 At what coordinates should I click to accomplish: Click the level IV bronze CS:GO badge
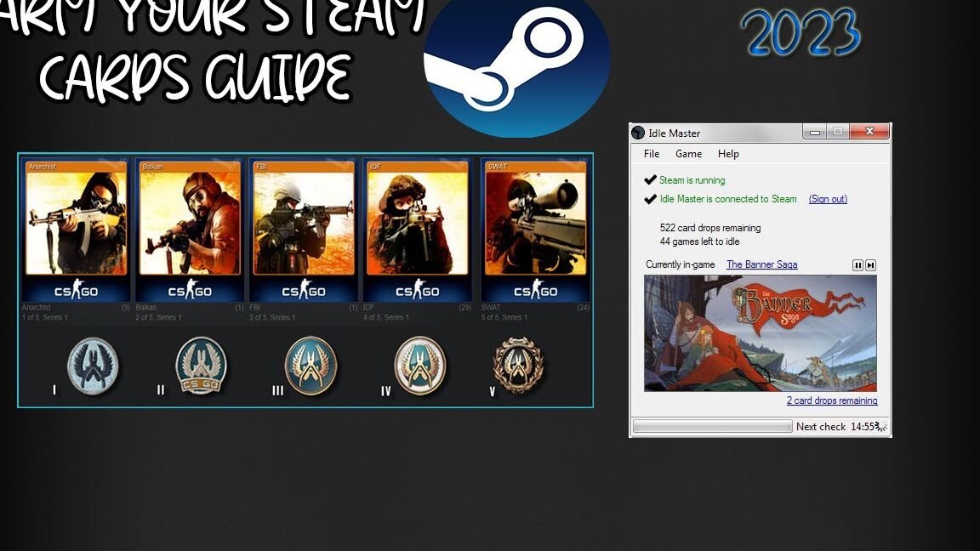point(419,366)
